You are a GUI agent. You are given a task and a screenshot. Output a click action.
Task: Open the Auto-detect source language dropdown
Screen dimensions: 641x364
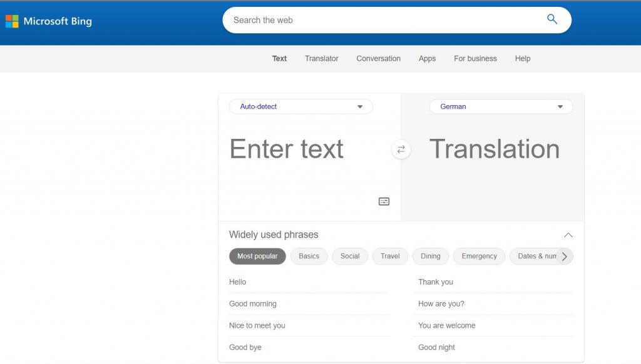tap(300, 106)
